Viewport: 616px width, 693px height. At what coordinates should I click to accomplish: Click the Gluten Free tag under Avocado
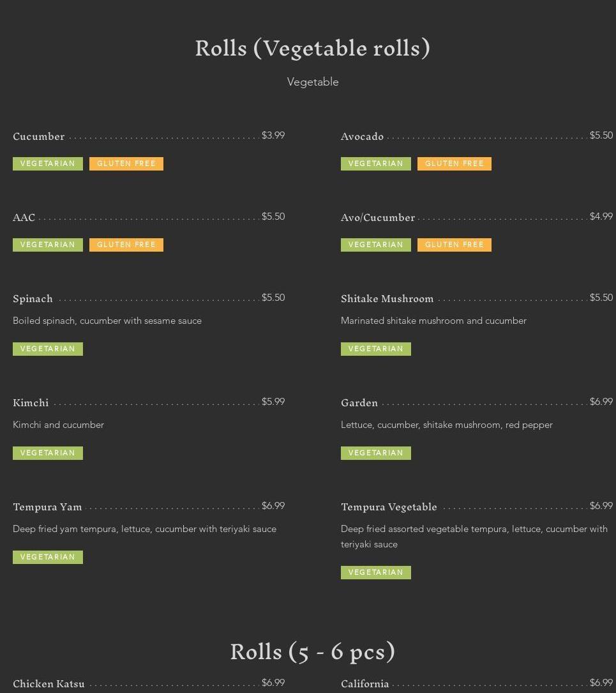click(x=454, y=164)
